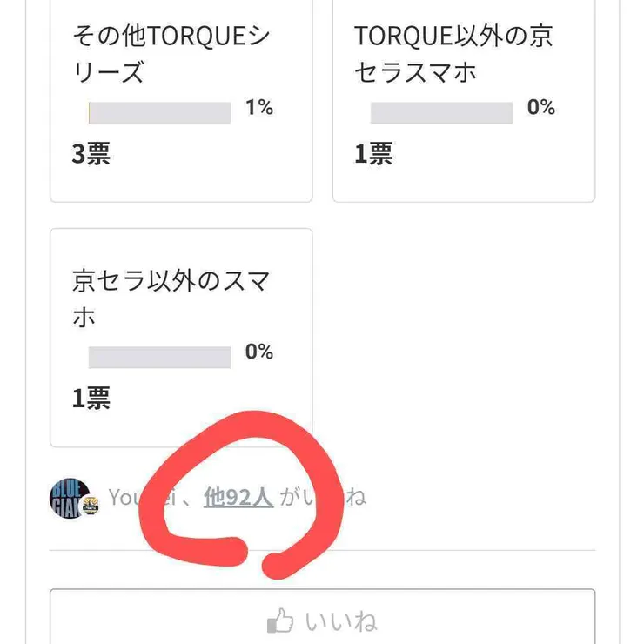Image resolution: width=644 pixels, height=644 pixels.
Task: Click the BLUE GIANT profile avatar
Action: click(68, 497)
